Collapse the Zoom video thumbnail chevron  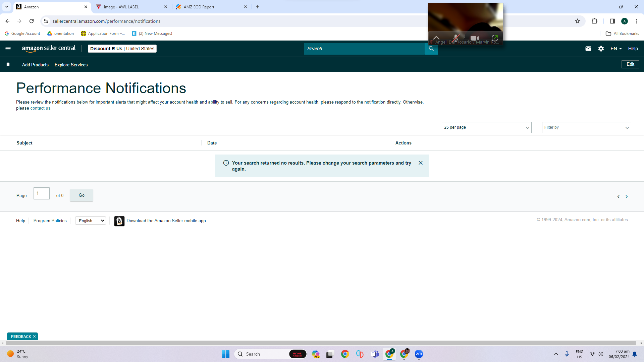pyautogui.click(x=436, y=38)
